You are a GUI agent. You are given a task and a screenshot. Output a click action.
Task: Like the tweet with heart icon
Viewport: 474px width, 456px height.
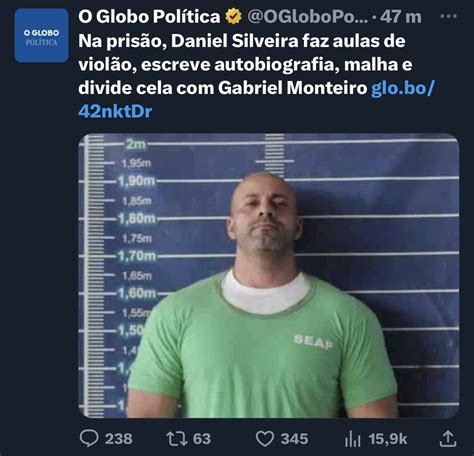point(265,439)
